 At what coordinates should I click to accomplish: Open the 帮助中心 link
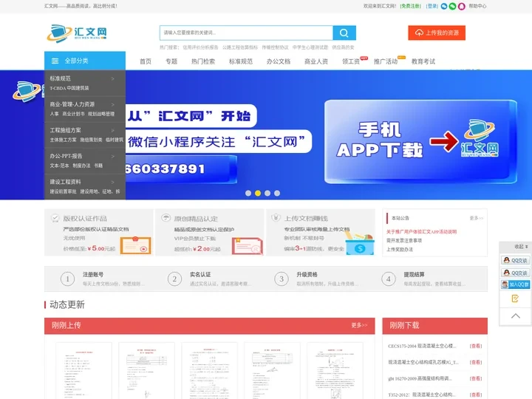click(x=478, y=6)
